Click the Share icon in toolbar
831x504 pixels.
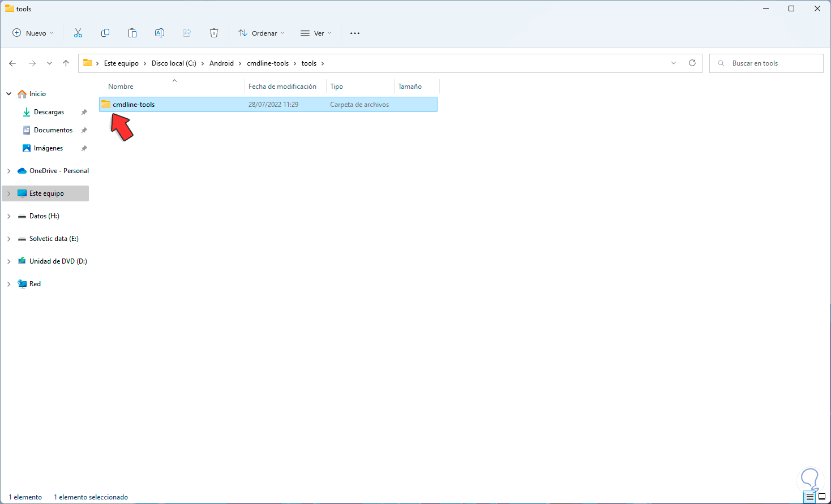click(x=187, y=33)
